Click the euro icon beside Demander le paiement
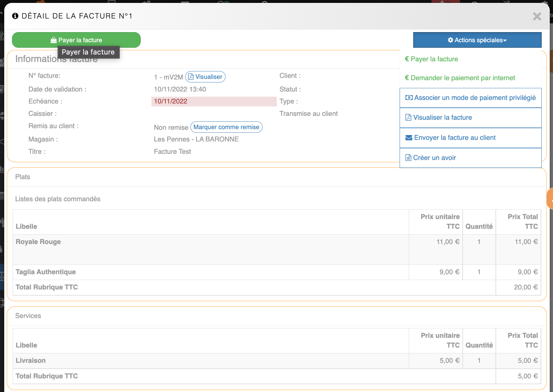This screenshot has height=392, width=553. coord(406,78)
